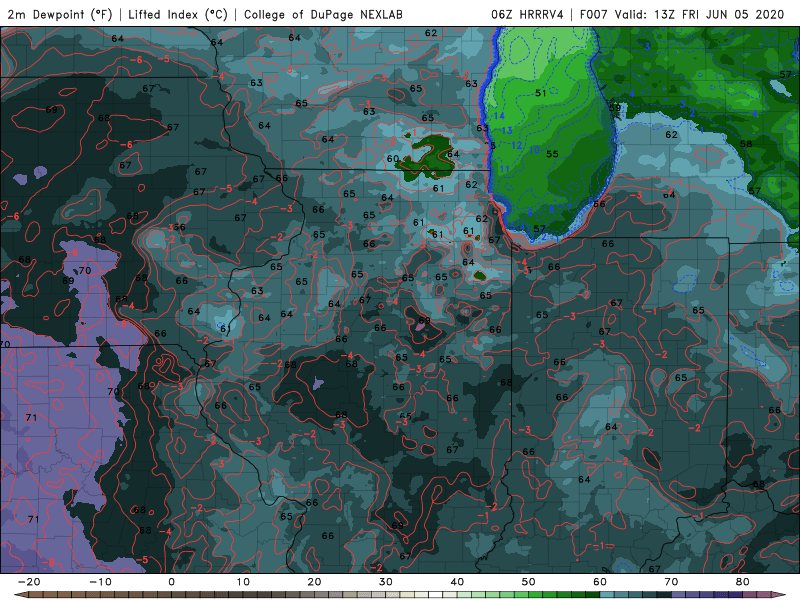Click the blue "10" lifted index contour label
Screen dimensions: 800x600
pyautogui.click(x=534, y=150)
